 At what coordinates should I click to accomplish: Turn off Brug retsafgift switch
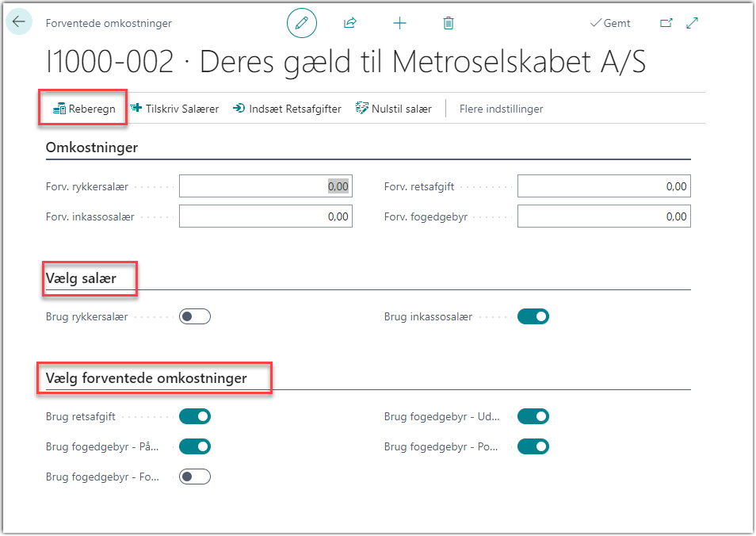tap(195, 416)
